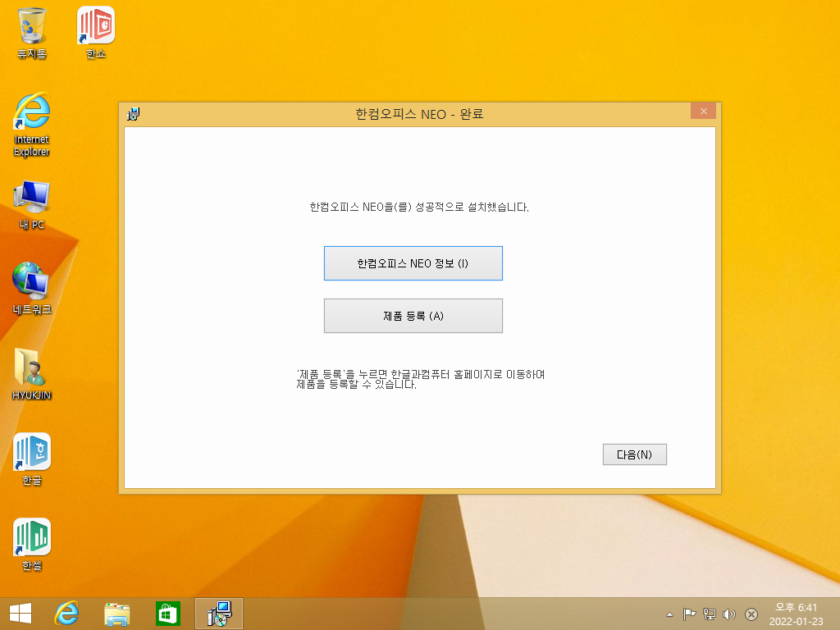Screen dimensions: 840x630
Task: Open the HYUKJIN user folder icon
Action: [x=32, y=374]
